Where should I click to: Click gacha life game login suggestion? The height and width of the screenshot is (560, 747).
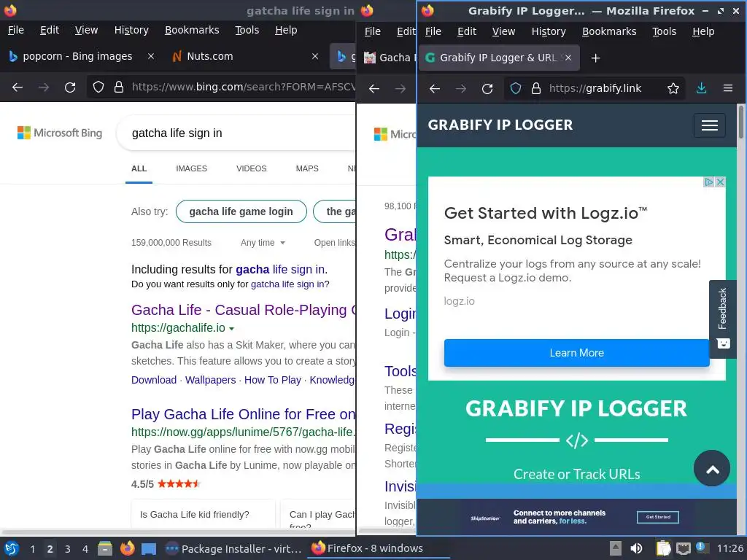(241, 211)
